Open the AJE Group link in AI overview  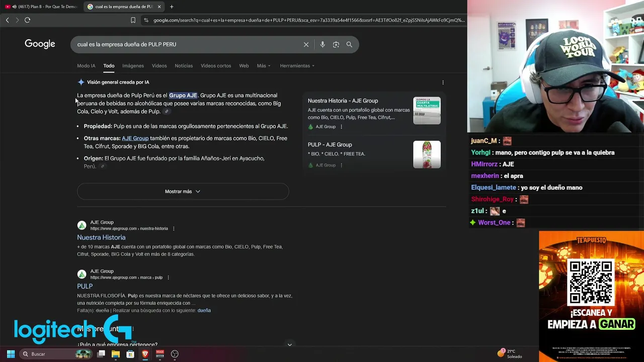[x=135, y=138]
